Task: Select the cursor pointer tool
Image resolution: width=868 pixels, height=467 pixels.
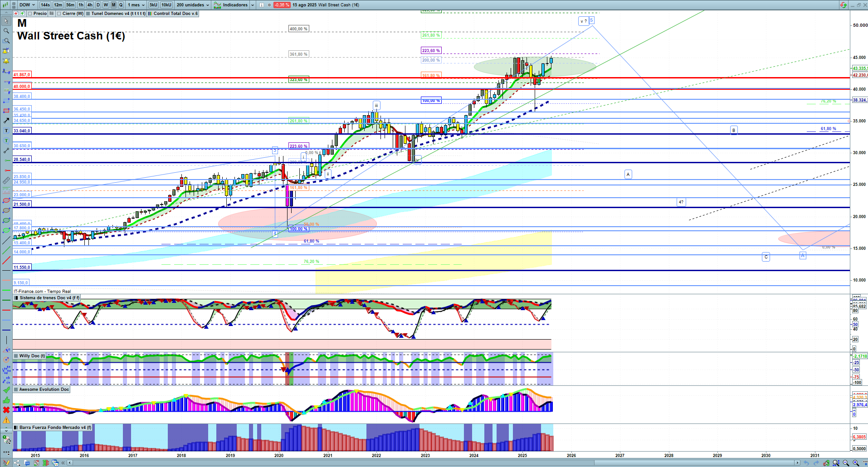Action: (x=6, y=21)
